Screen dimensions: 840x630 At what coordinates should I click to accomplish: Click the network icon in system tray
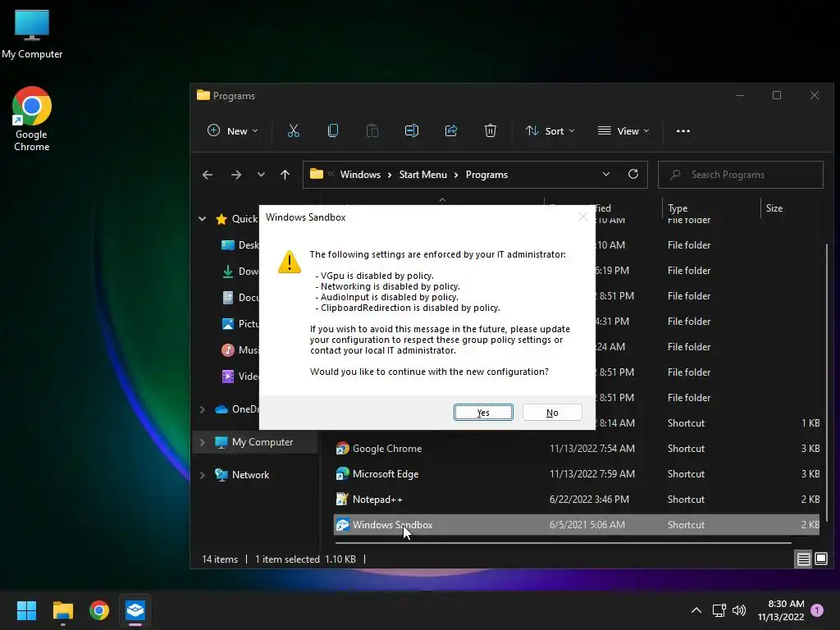719,610
